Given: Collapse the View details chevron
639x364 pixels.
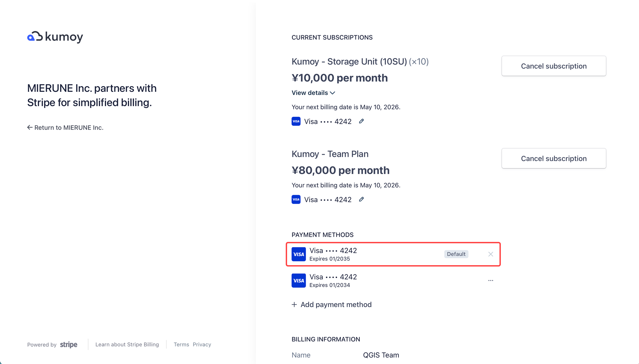Looking at the screenshot, I should pos(332,93).
